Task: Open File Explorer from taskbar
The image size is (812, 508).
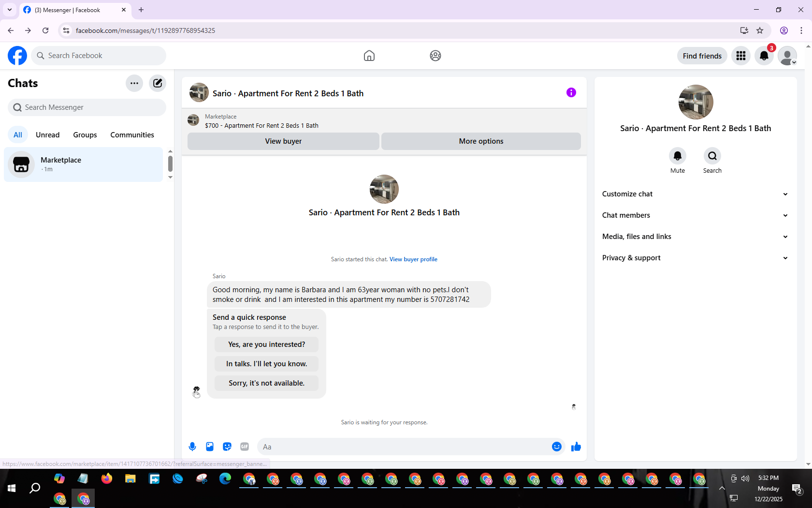Action: [x=130, y=479]
